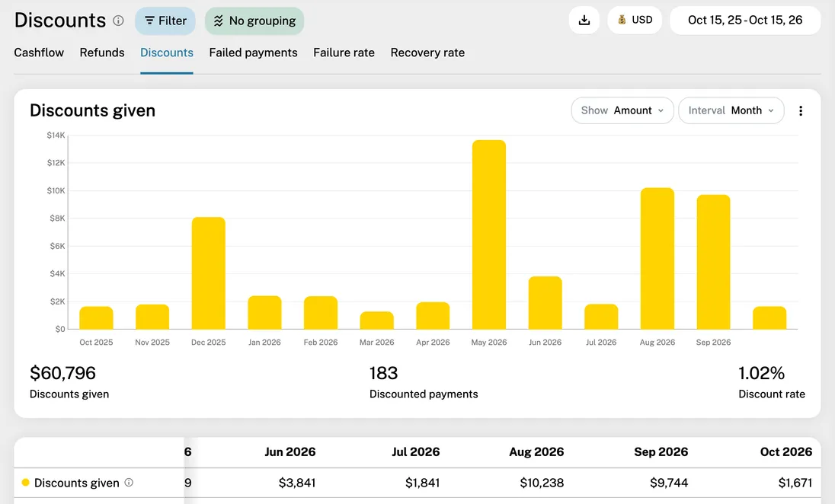Click the $60,796 discounts given total
This screenshot has width=835, height=504.
click(x=62, y=373)
